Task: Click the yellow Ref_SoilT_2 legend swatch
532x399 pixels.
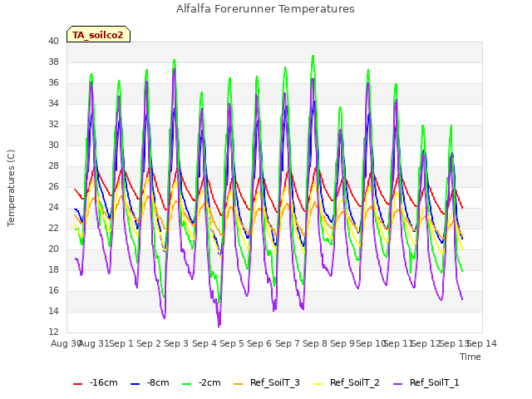Action: [318, 384]
